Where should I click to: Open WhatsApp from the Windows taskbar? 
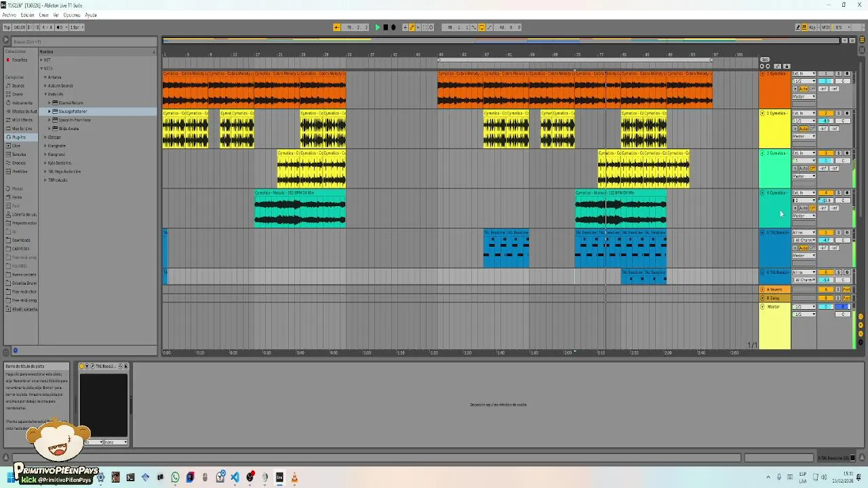[x=175, y=478]
